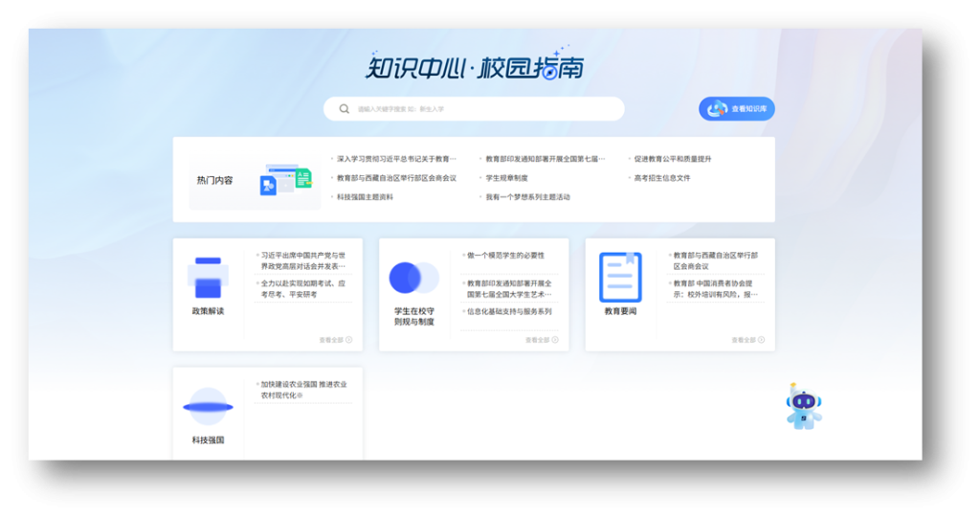Click the 科技强国 category label

point(208,440)
